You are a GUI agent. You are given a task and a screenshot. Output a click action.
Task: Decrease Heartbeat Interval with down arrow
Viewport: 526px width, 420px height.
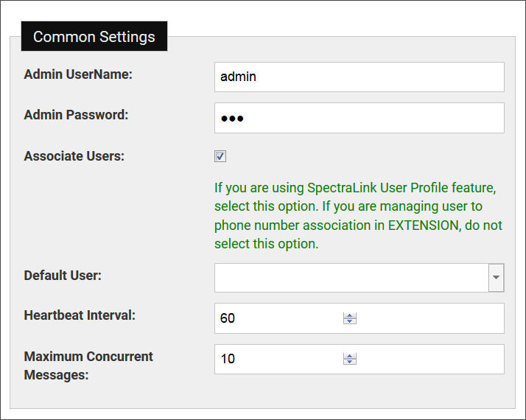(x=350, y=322)
